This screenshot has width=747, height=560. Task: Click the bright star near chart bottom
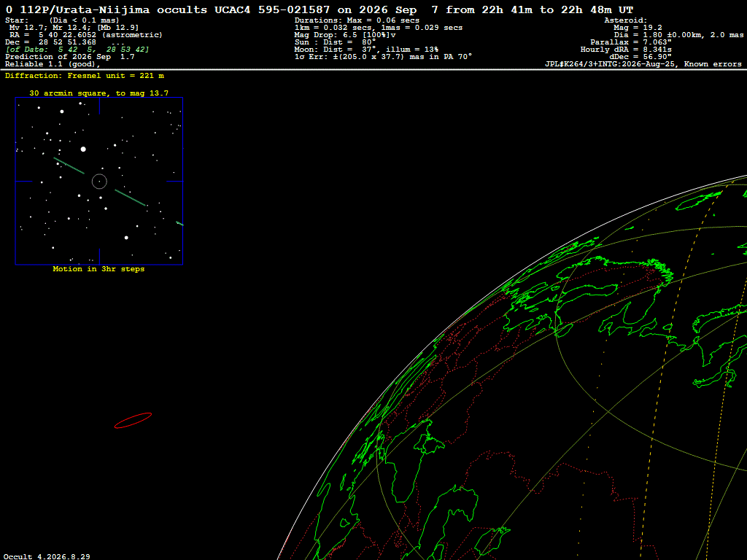[126, 237]
